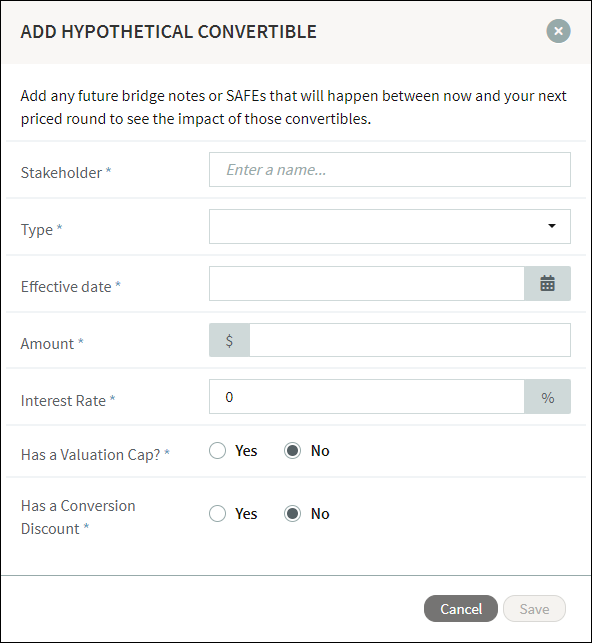Focus the Amount input box
The image size is (592, 643).
pos(410,340)
